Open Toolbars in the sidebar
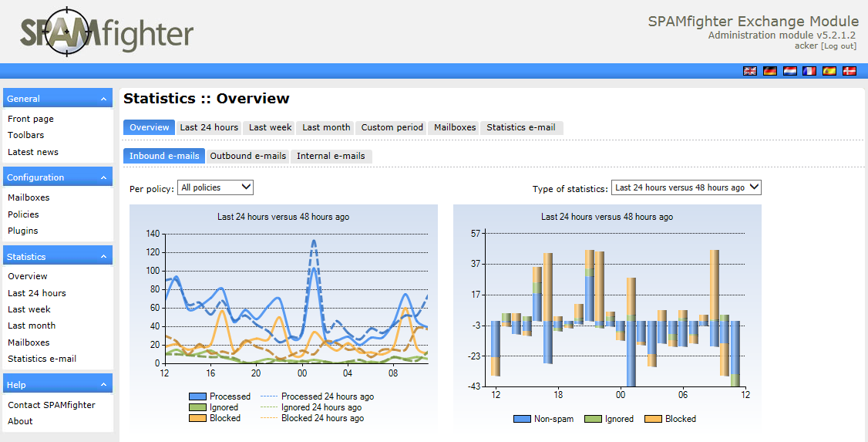 pyautogui.click(x=25, y=135)
